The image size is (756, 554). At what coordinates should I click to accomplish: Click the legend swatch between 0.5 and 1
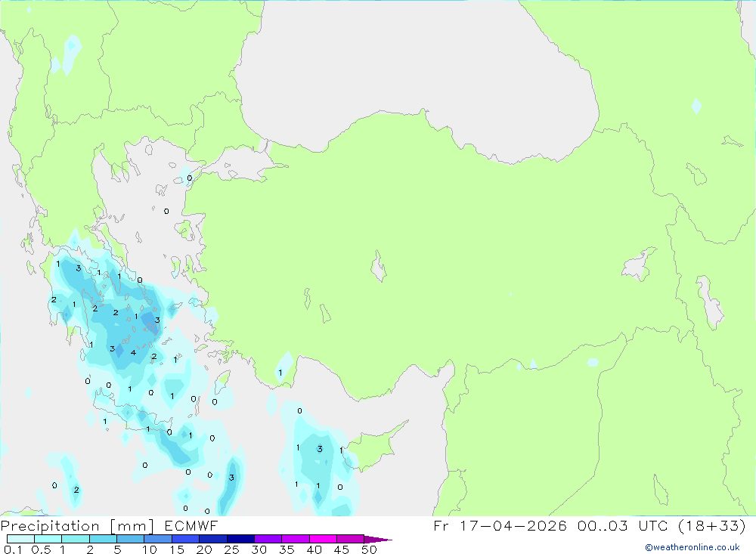tap(48, 539)
